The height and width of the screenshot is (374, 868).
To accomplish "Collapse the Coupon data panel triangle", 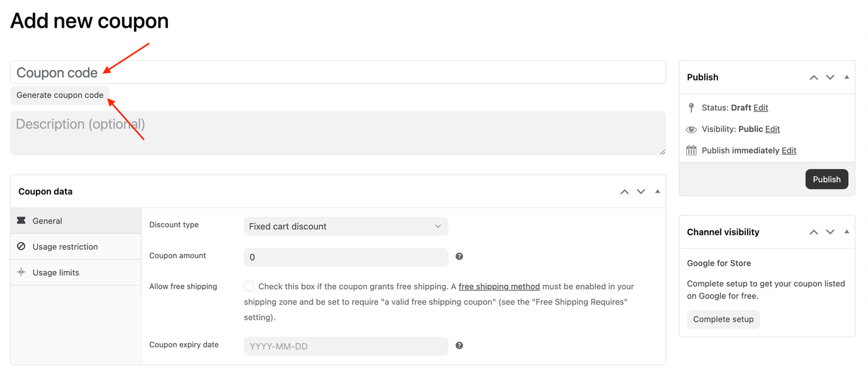I will point(658,191).
